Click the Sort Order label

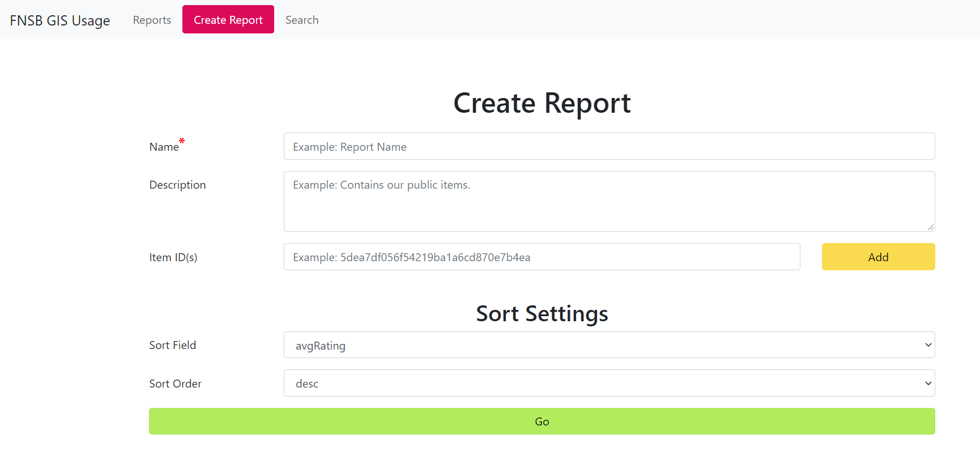176,384
